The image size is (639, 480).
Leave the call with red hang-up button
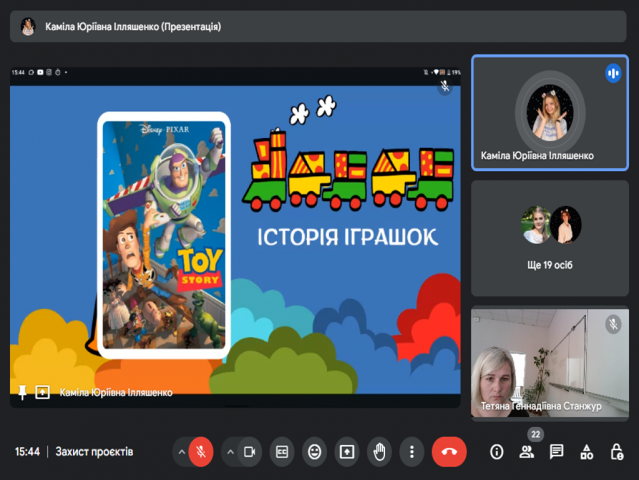[x=449, y=451]
